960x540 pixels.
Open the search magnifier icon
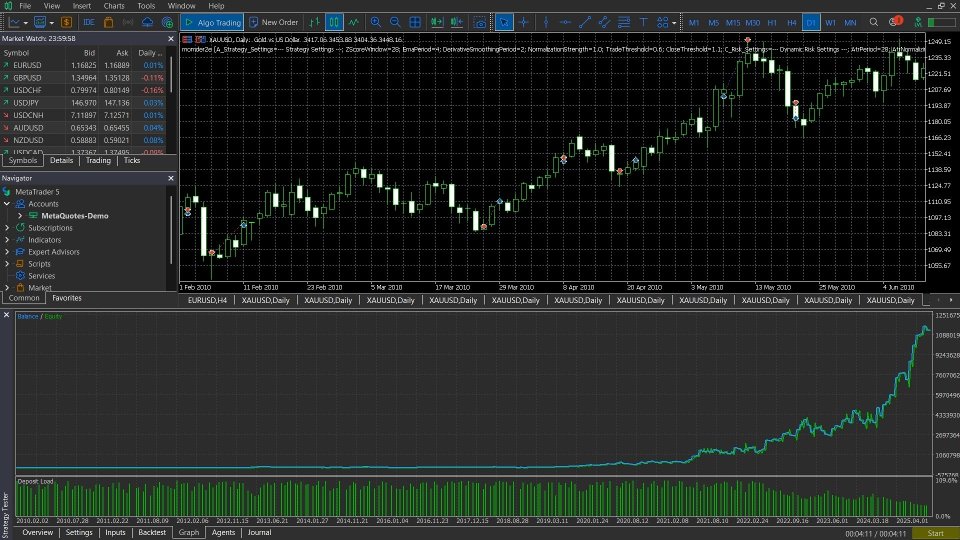pos(874,23)
